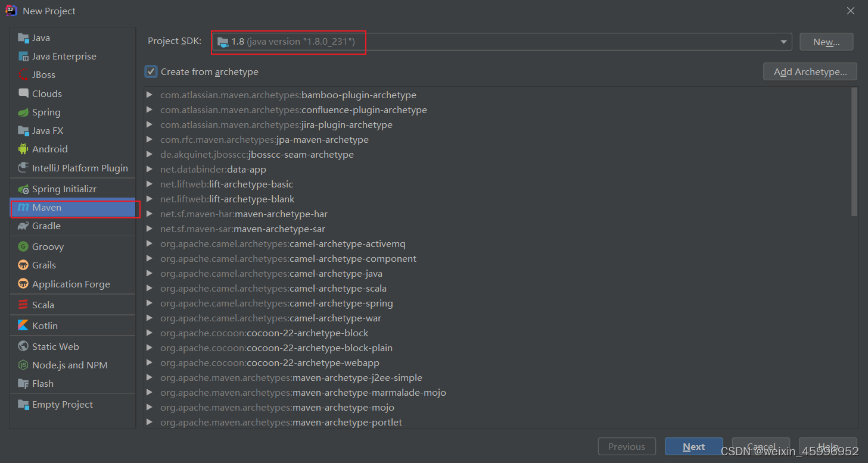
Task: Select Java project type label
Action: pos(41,38)
